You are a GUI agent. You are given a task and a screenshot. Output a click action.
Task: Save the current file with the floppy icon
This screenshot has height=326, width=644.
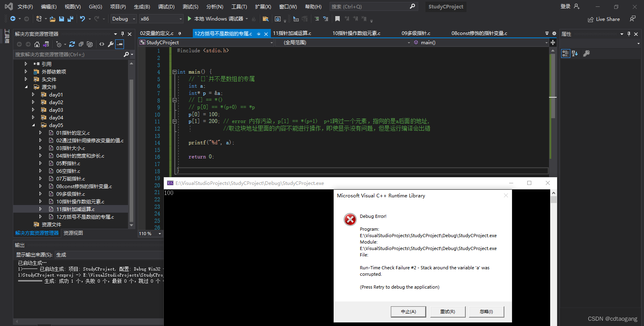[x=62, y=19]
